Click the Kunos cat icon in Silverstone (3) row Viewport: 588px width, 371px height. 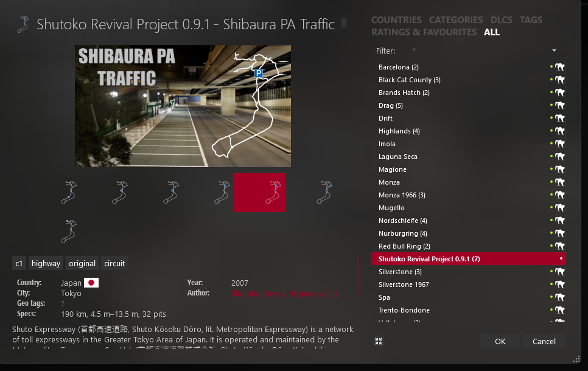[560, 272]
